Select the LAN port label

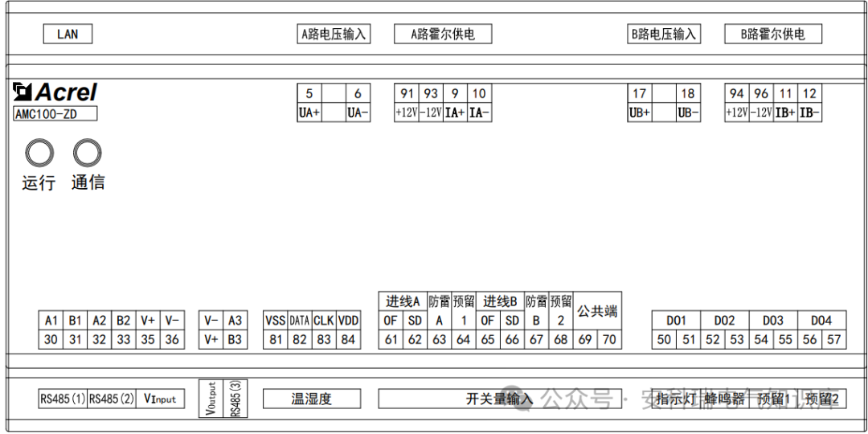pos(68,34)
